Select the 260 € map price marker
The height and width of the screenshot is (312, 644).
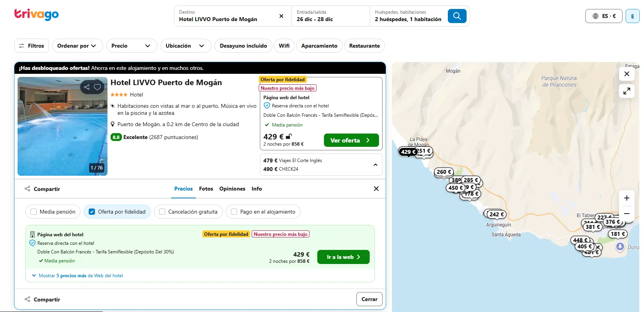[x=444, y=172]
